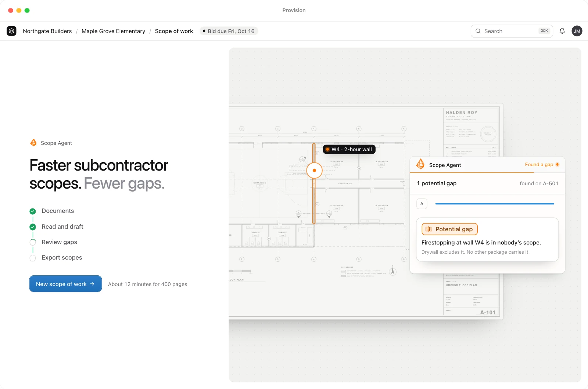This screenshot has height=389, width=588.
Task: Click the green check beside Documents step
Action: coord(33,211)
